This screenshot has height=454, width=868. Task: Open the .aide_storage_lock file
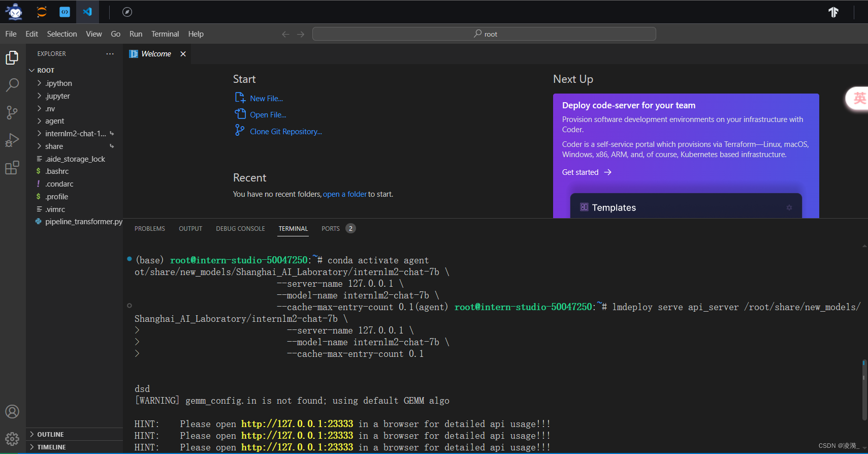pyautogui.click(x=75, y=159)
